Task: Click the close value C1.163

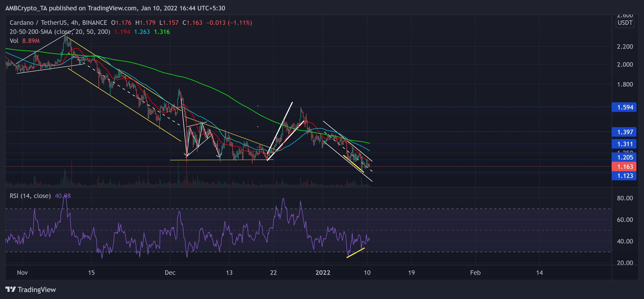Action: click(x=192, y=23)
